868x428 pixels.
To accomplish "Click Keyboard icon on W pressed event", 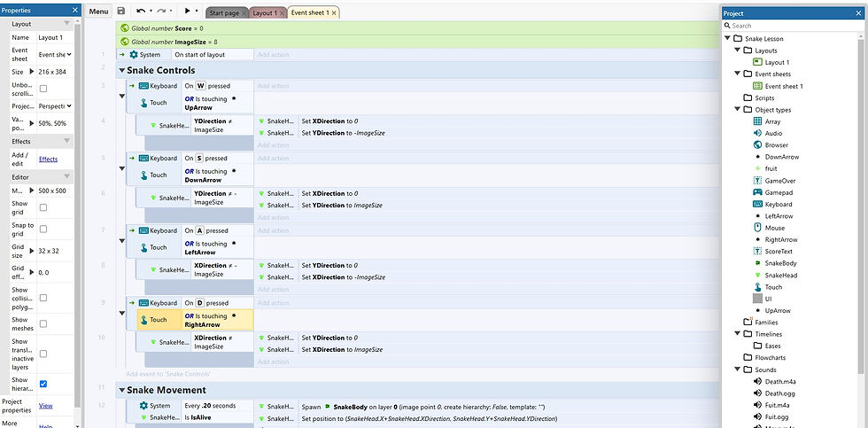I will pos(143,86).
